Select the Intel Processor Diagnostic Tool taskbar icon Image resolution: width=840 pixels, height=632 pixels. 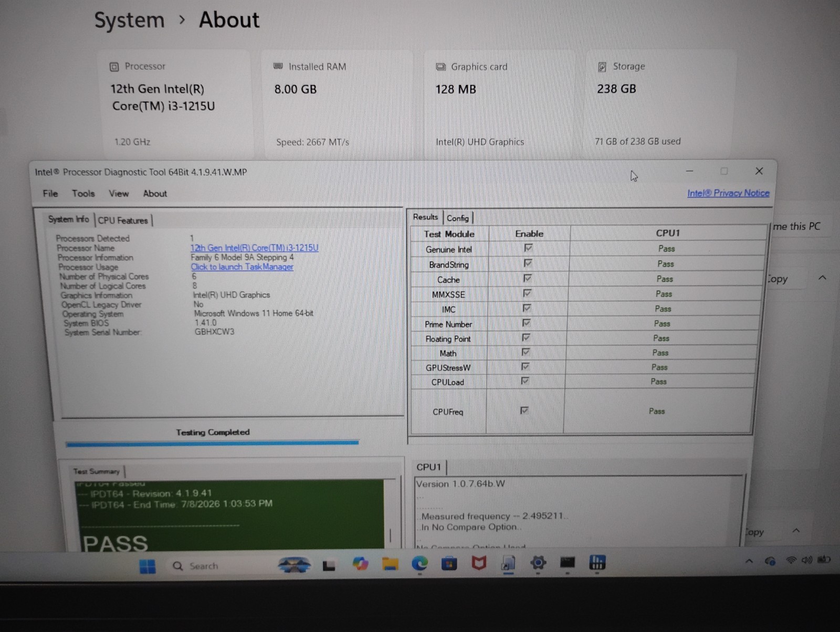pos(597,562)
